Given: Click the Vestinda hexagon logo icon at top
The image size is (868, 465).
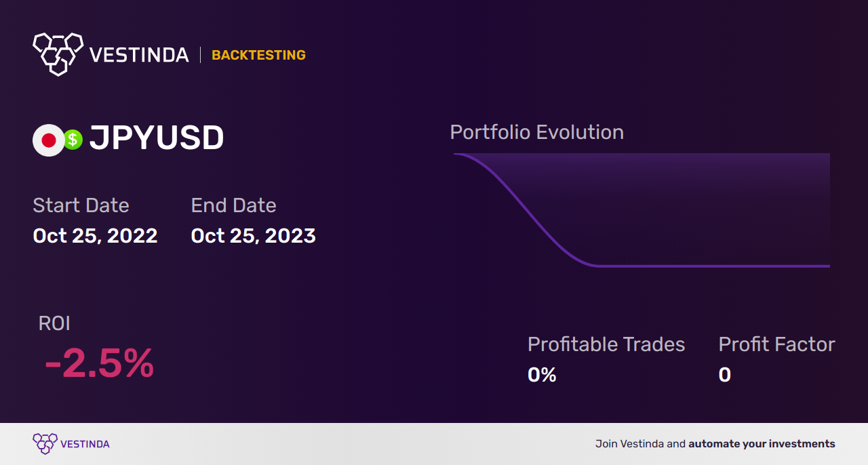Looking at the screenshot, I should (58, 54).
